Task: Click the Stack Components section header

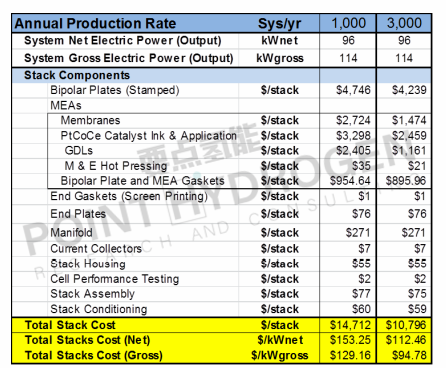Action: click(77, 75)
